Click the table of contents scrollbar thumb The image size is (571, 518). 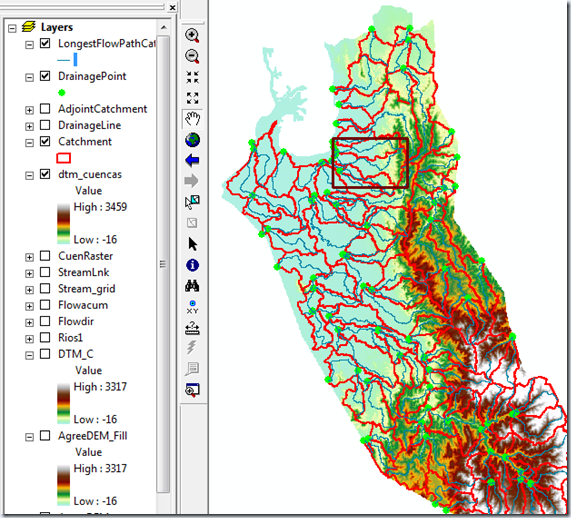(x=164, y=263)
